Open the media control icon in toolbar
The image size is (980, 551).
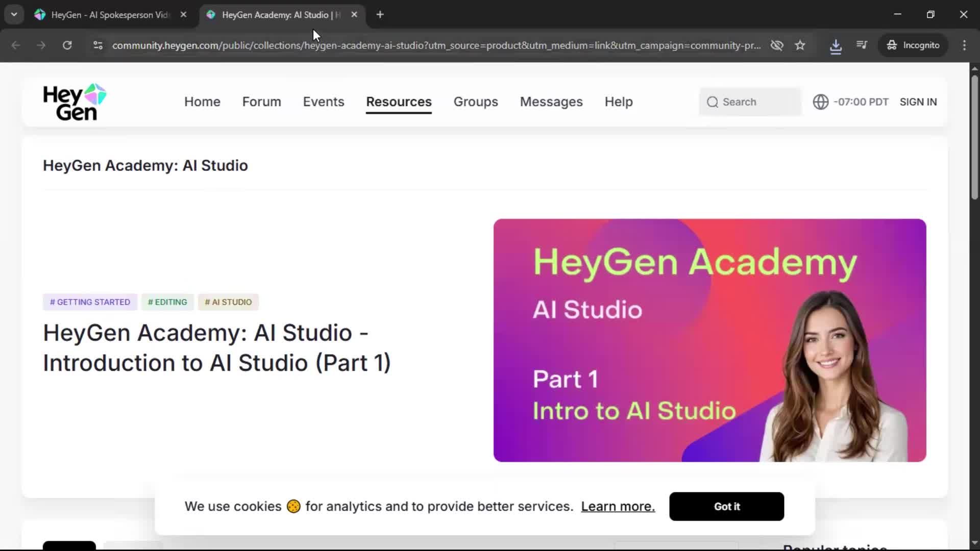point(862,45)
